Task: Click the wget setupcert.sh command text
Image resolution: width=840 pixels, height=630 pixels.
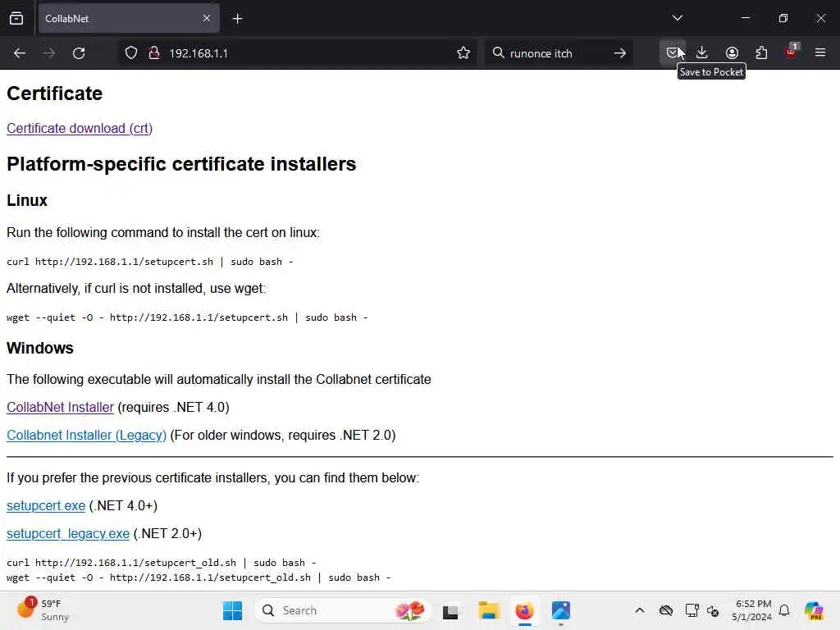Action: pyautogui.click(x=187, y=317)
